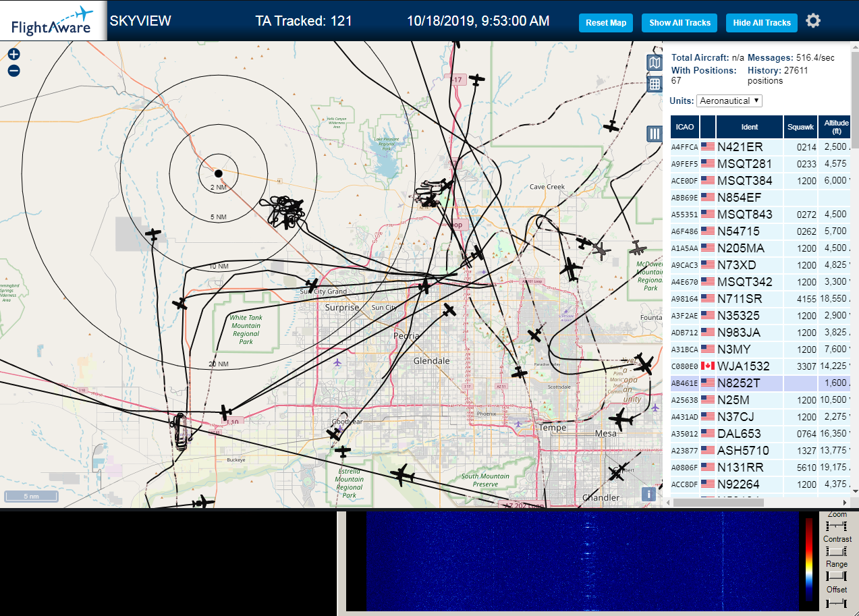Screen dimensions: 859x616
Task: Sort the table by ICAO column
Action: [685, 126]
